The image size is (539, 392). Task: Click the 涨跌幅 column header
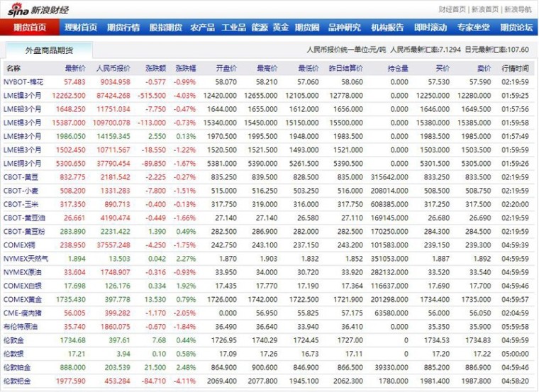[186, 68]
